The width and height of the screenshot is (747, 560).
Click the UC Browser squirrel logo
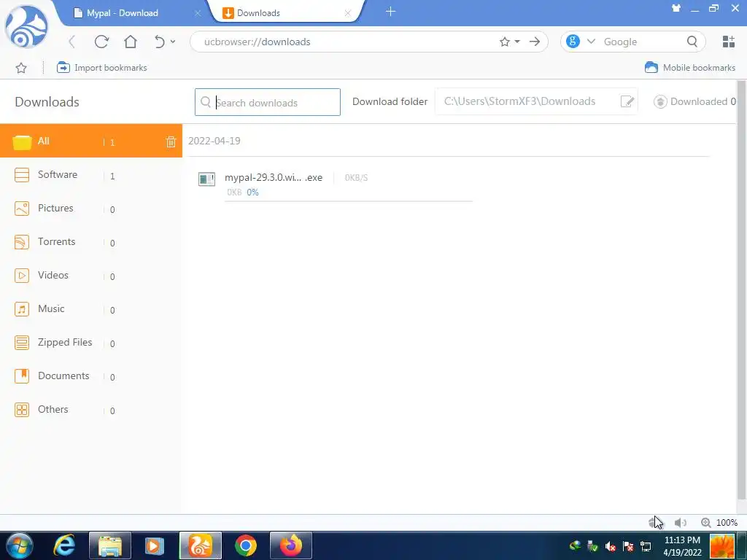click(26, 26)
